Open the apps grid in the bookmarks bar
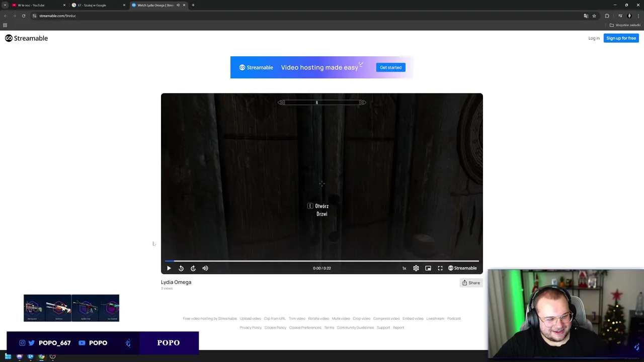 (5, 25)
